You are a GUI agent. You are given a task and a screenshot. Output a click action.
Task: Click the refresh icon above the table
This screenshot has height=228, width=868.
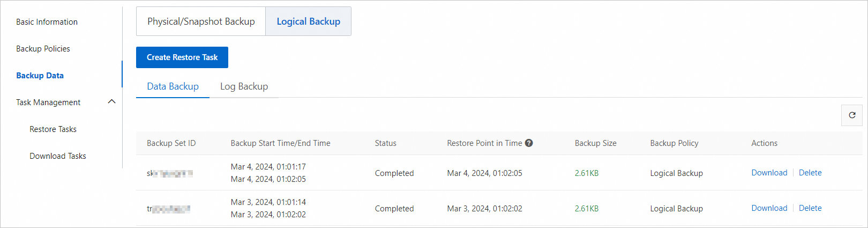point(852,115)
